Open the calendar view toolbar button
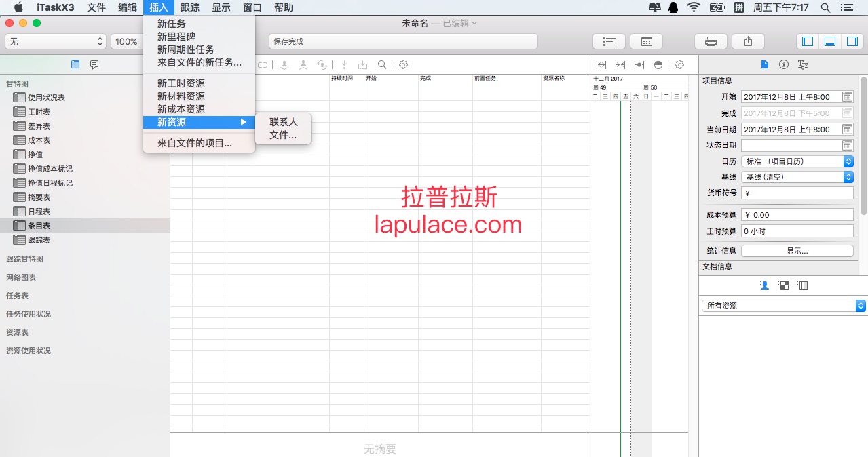Screen dimensions: 868x457 pyautogui.click(x=646, y=41)
